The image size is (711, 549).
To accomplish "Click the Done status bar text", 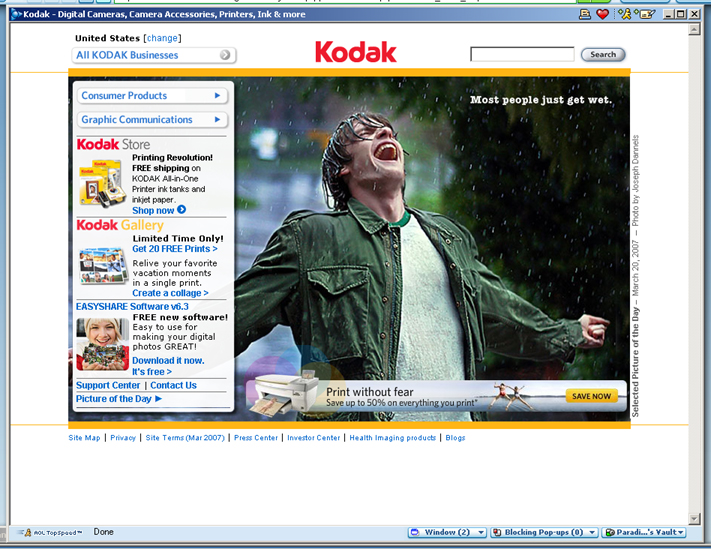I will point(103,532).
